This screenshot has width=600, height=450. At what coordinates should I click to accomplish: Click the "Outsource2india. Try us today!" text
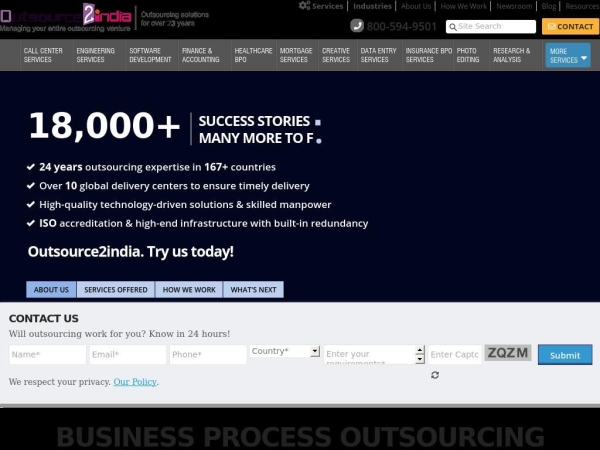tap(130, 252)
